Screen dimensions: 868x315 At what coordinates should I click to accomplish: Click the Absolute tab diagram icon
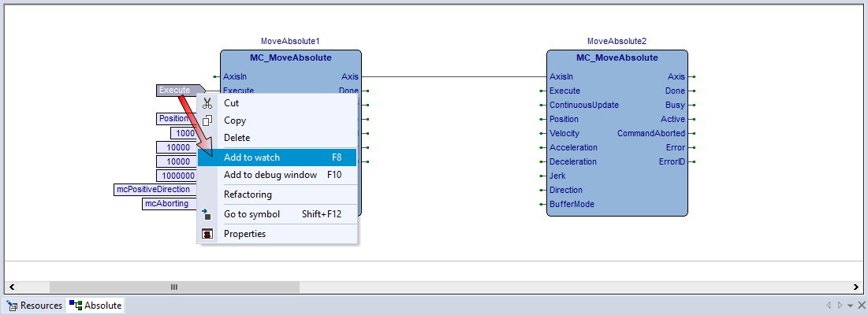(x=76, y=306)
